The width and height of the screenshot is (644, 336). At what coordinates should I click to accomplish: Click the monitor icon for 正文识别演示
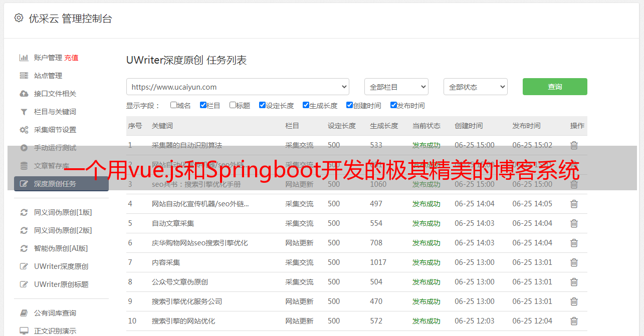pyautogui.click(x=24, y=331)
